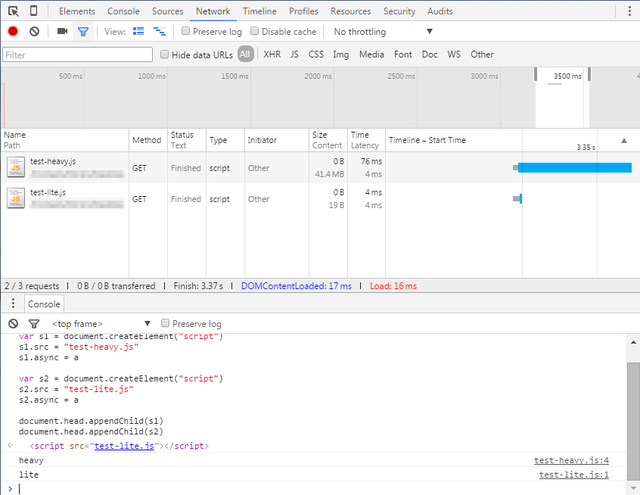Toggle the console filter funnel icon
Image resolution: width=640 pixels, height=495 pixels.
pyautogui.click(x=34, y=324)
